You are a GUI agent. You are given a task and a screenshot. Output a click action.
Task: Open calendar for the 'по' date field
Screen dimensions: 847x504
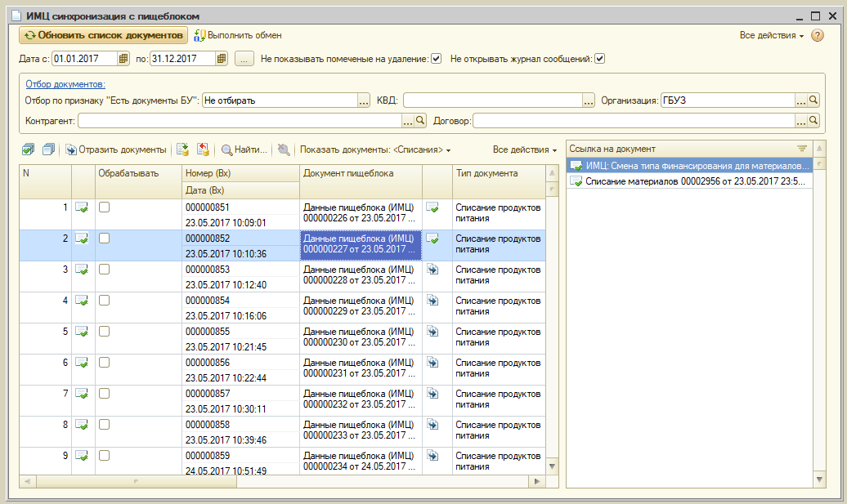point(222,59)
